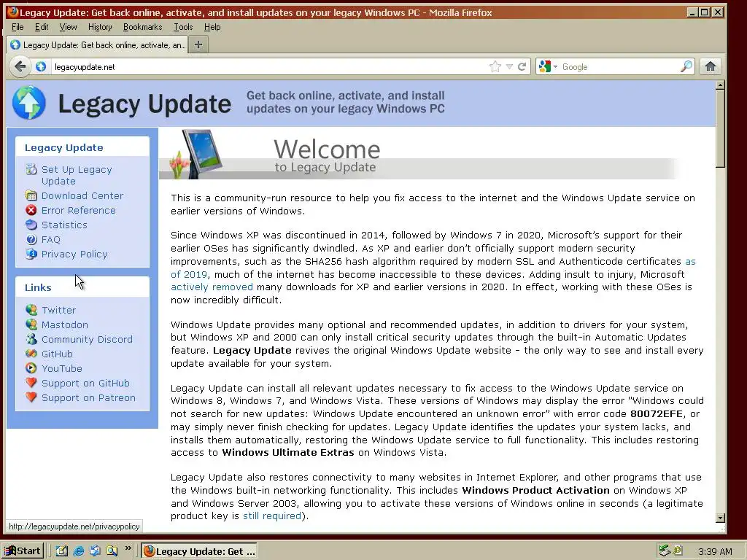Open the View menu

[68, 27]
